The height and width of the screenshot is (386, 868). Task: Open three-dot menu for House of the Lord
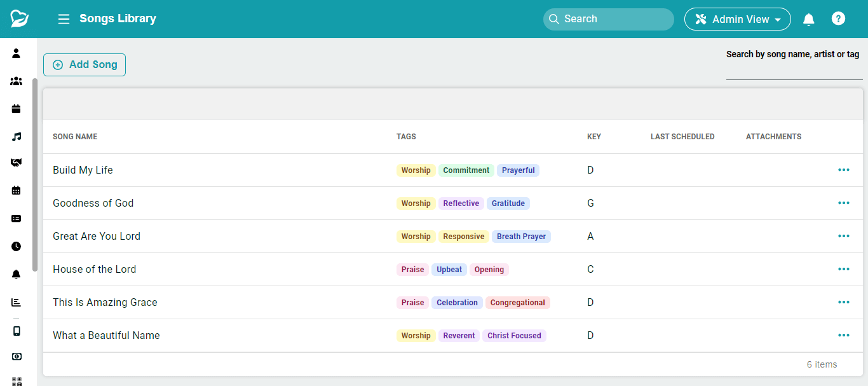pyautogui.click(x=843, y=269)
